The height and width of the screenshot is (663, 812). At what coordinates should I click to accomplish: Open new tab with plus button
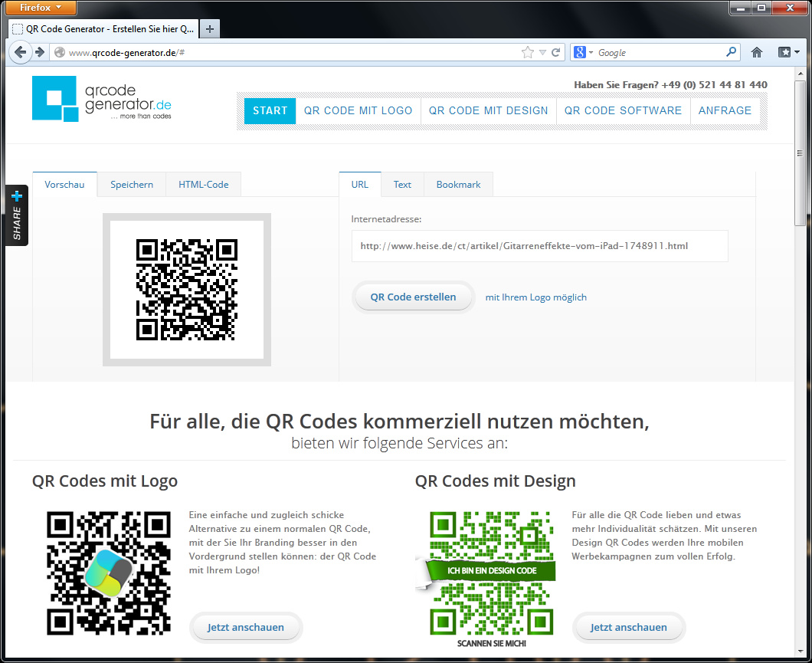tap(210, 29)
